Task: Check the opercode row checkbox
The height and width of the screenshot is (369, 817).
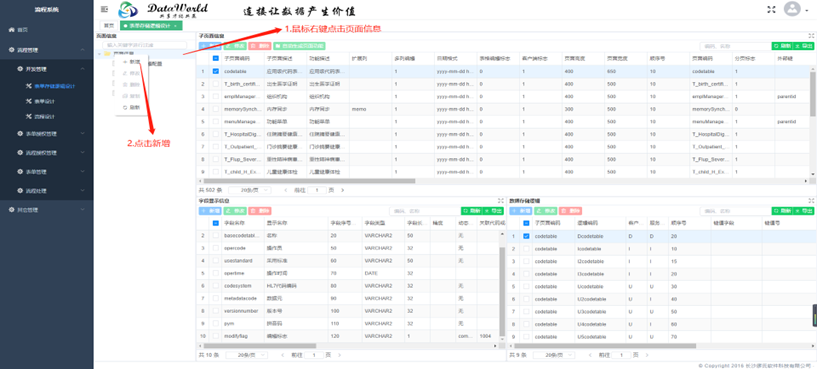Action: (x=216, y=248)
